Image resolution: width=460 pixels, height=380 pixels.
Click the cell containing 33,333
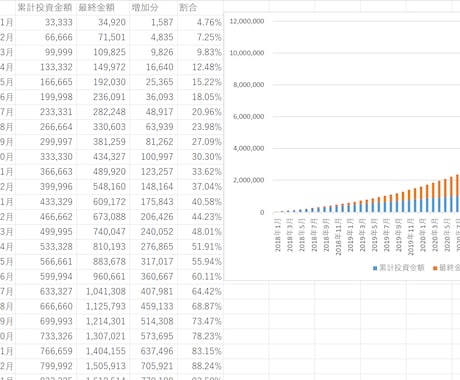tap(46, 22)
